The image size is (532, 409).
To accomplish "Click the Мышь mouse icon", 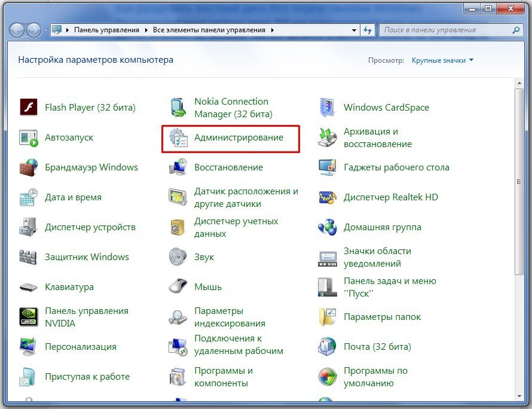I will 178,286.
